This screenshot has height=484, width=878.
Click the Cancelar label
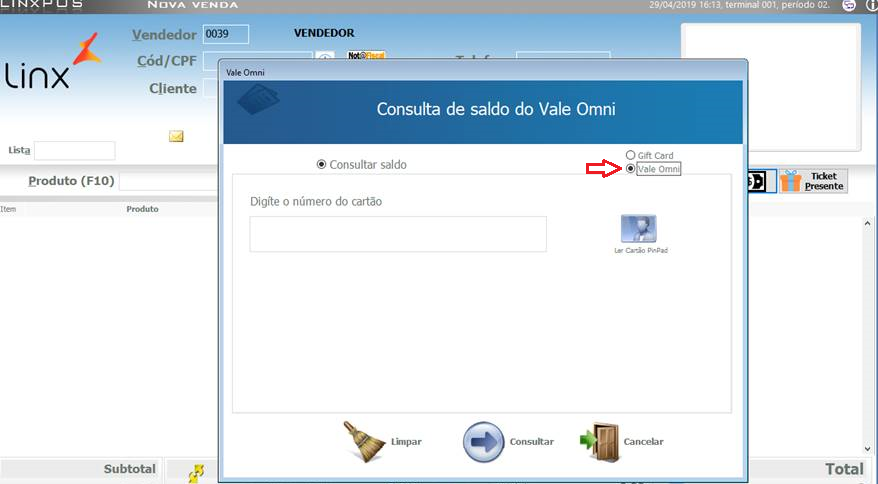point(643,442)
